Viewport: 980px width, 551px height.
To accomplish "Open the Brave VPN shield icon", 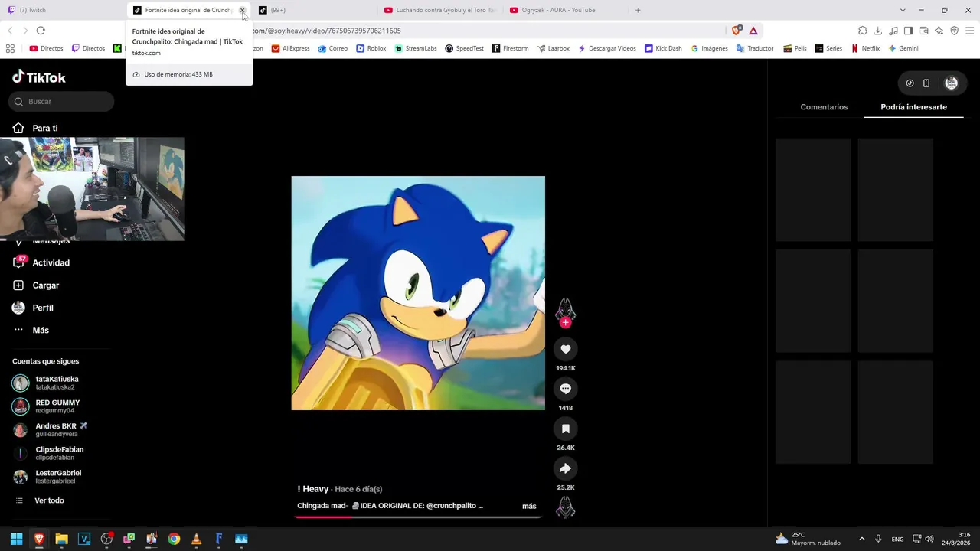I will 954,31.
